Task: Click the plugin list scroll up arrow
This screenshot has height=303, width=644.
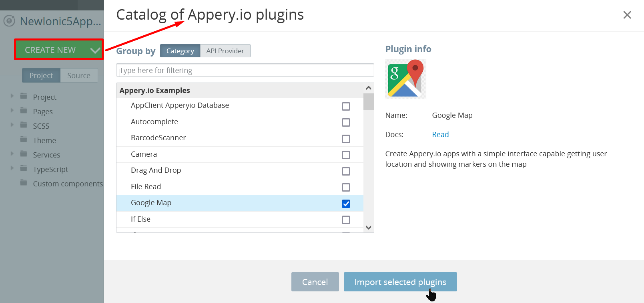Action: pyautogui.click(x=369, y=88)
